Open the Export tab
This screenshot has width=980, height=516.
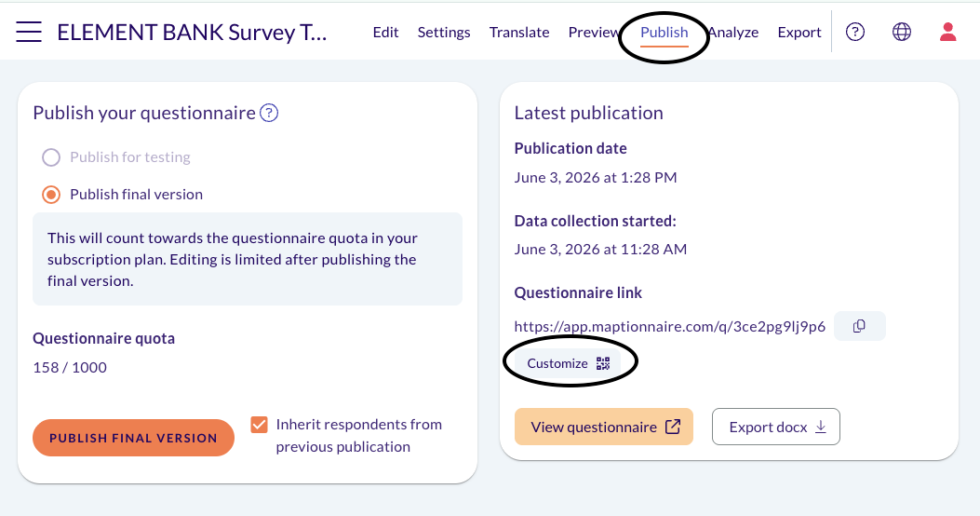(x=799, y=32)
